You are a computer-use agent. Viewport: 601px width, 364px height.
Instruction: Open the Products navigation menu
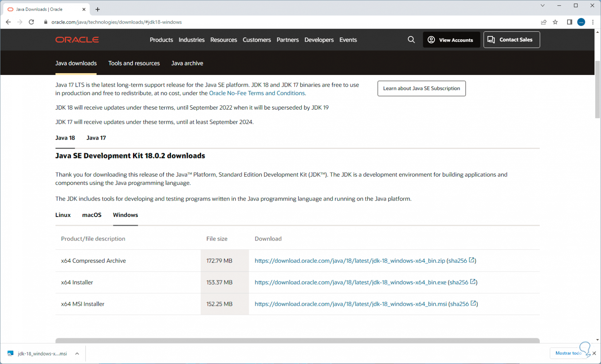pos(161,40)
